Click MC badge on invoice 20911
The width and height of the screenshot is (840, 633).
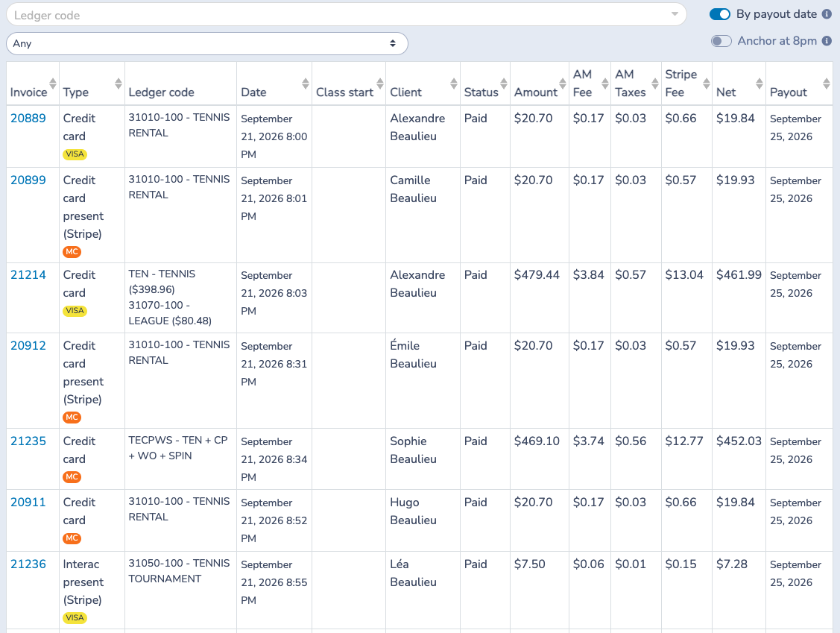[x=72, y=538]
